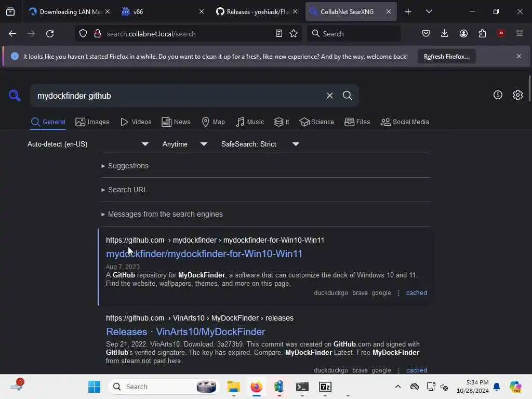The image size is (532, 399).
Task: Open Auto-detect language dropdown
Action: coord(88,144)
